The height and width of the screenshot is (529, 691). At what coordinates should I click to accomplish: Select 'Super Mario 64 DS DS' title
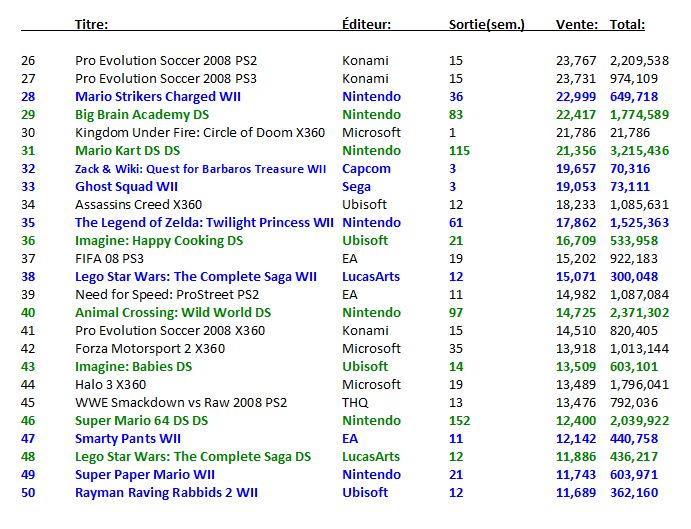pyautogui.click(x=141, y=421)
